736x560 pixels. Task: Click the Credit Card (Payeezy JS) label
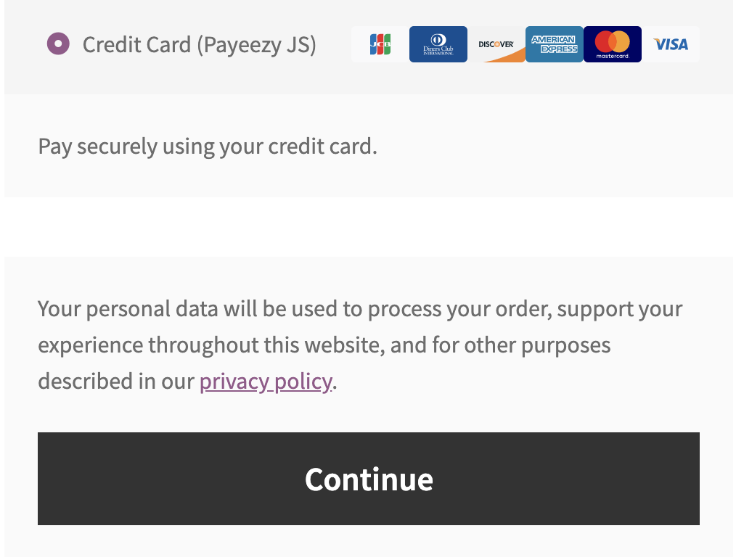coord(201,44)
